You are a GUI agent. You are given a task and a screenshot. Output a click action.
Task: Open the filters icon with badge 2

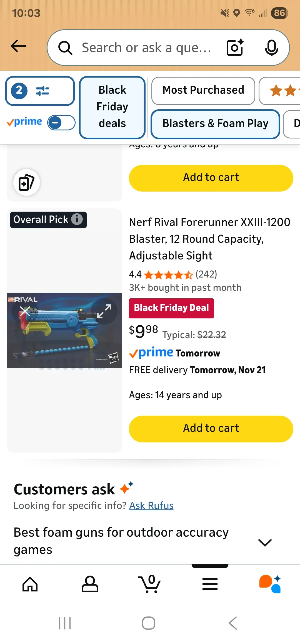click(x=40, y=91)
